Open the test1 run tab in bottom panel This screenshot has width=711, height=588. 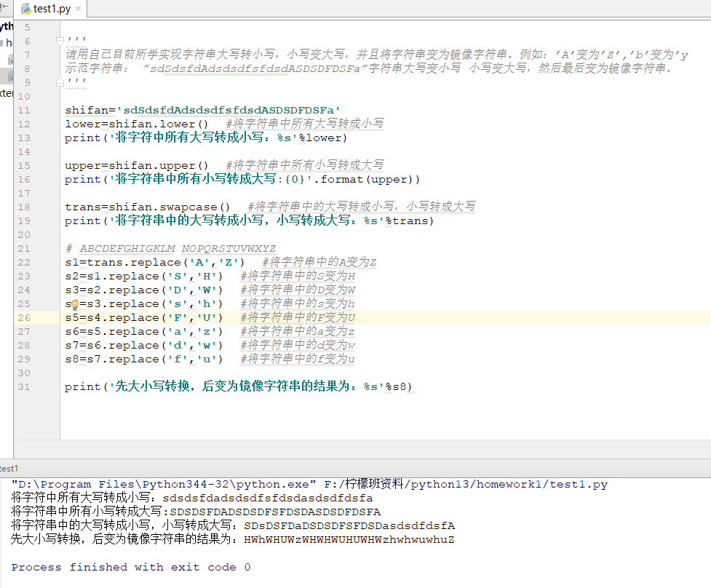9,469
